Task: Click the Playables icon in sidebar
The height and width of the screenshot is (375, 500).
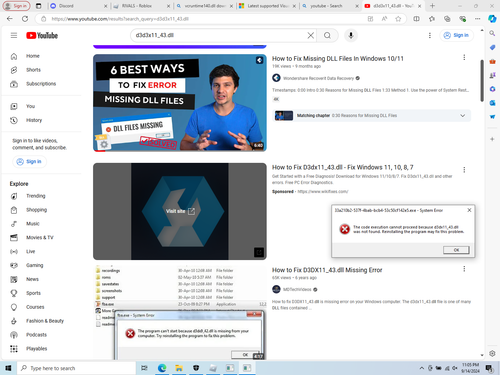Action: coord(14,349)
